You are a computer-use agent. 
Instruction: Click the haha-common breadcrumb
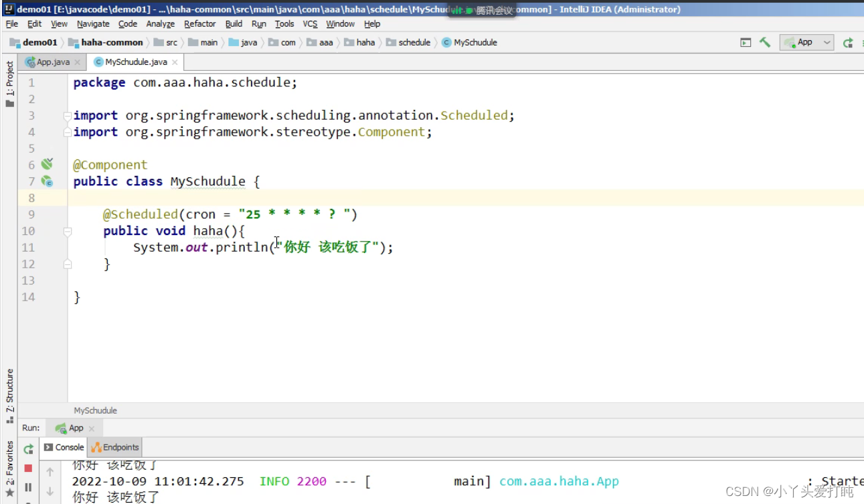click(106, 42)
